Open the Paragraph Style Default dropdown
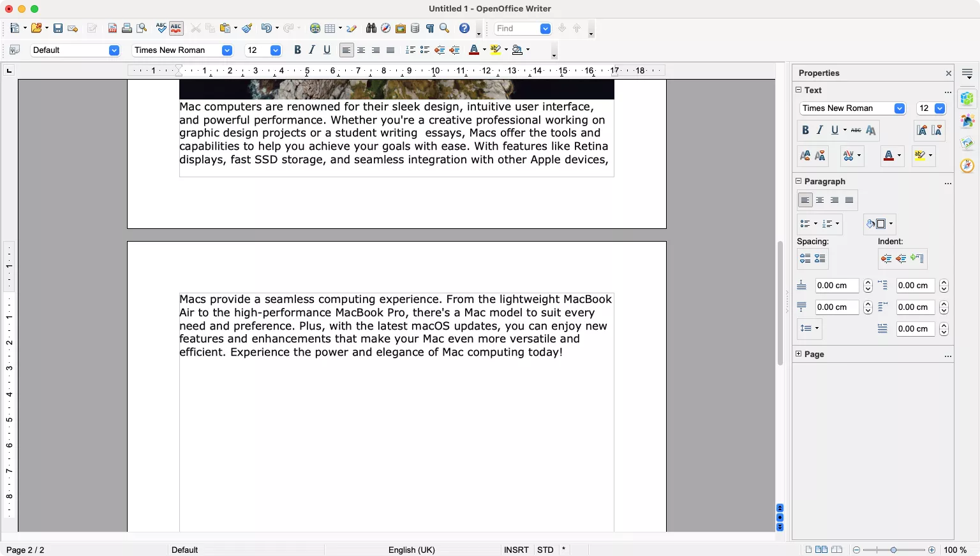980x556 pixels. [114, 50]
